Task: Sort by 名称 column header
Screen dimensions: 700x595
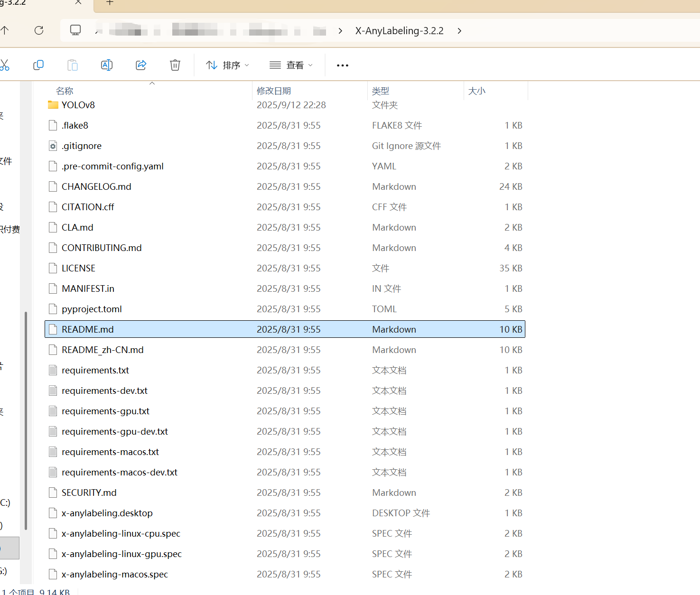Action: [x=65, y=91]
